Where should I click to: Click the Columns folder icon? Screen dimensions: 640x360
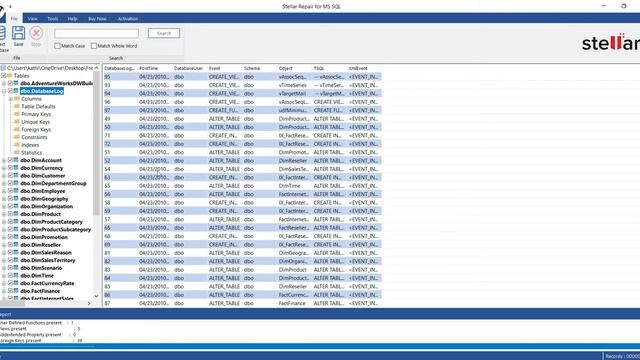(17, 99)
